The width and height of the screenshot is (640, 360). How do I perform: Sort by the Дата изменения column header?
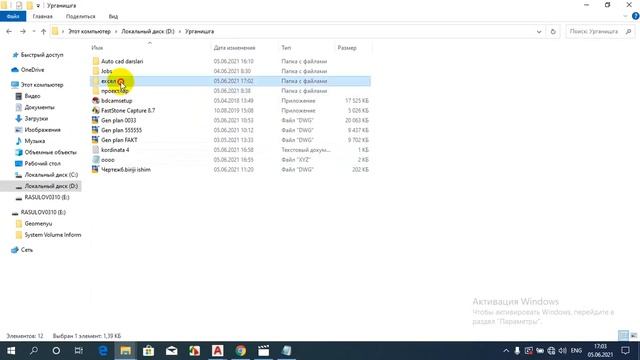click(x=234, y=48)
